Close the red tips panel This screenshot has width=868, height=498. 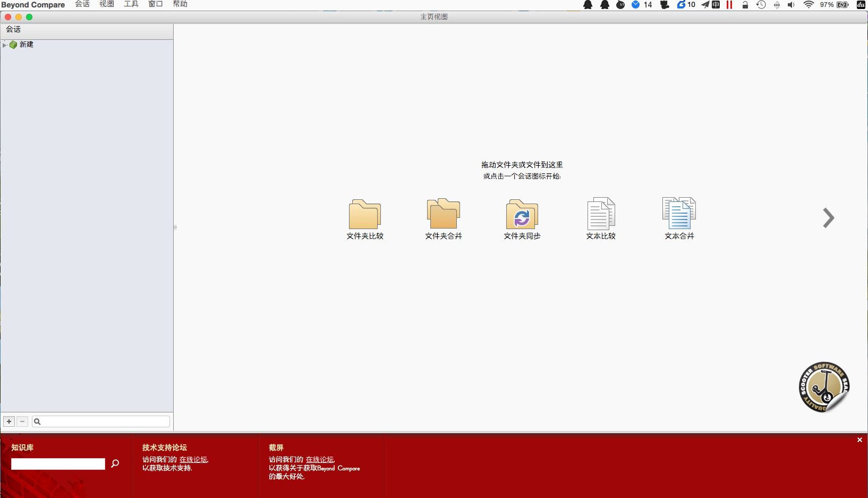[x=860, y=440]
